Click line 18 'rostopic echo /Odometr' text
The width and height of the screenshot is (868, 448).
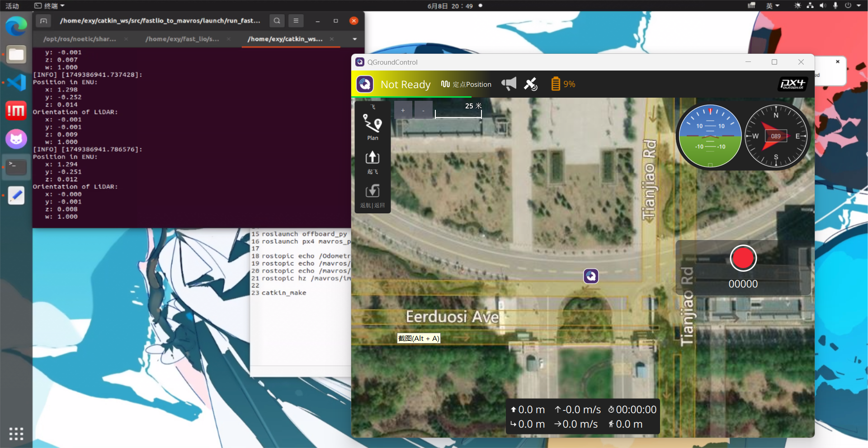point(306,256)
